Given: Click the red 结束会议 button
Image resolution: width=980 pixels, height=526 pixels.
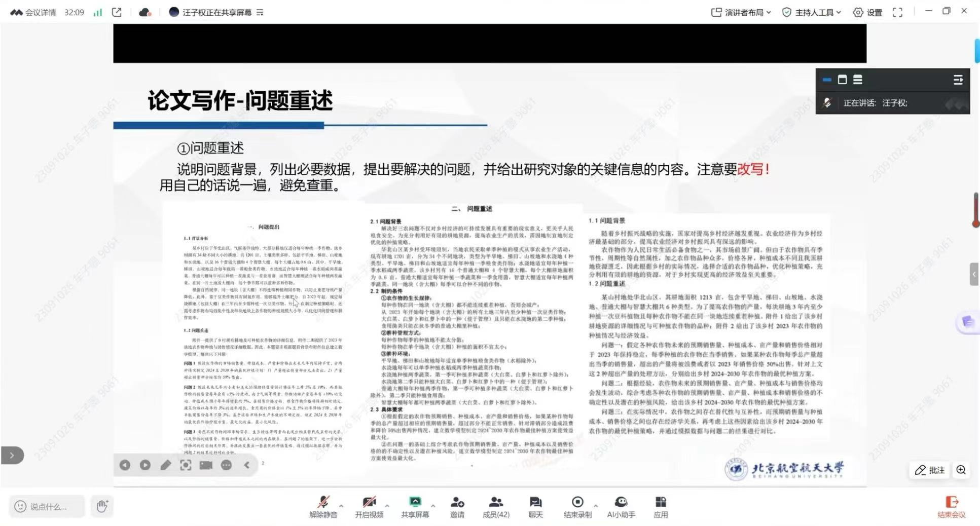Looking at the screenshot, I should coord(951,507).
